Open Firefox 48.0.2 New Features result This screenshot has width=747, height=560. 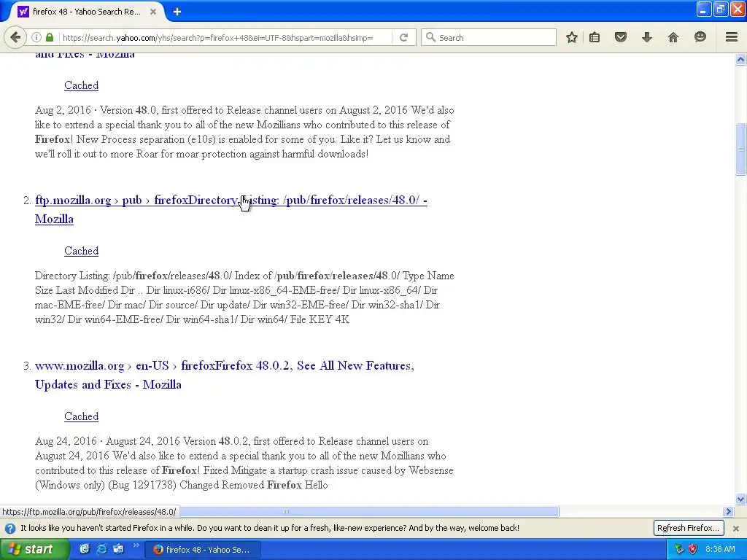(225, 375)
